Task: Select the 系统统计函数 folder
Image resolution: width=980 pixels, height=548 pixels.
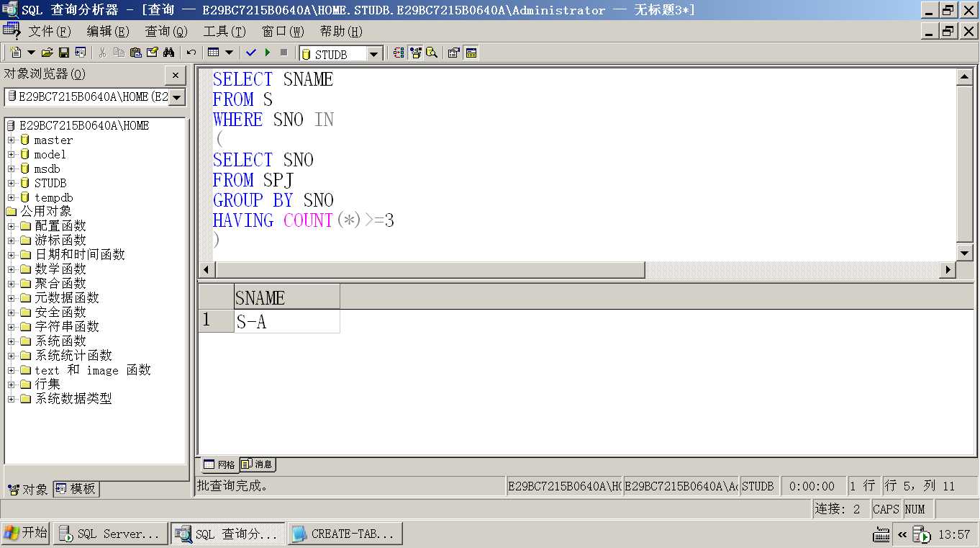Action: point(73,355)
